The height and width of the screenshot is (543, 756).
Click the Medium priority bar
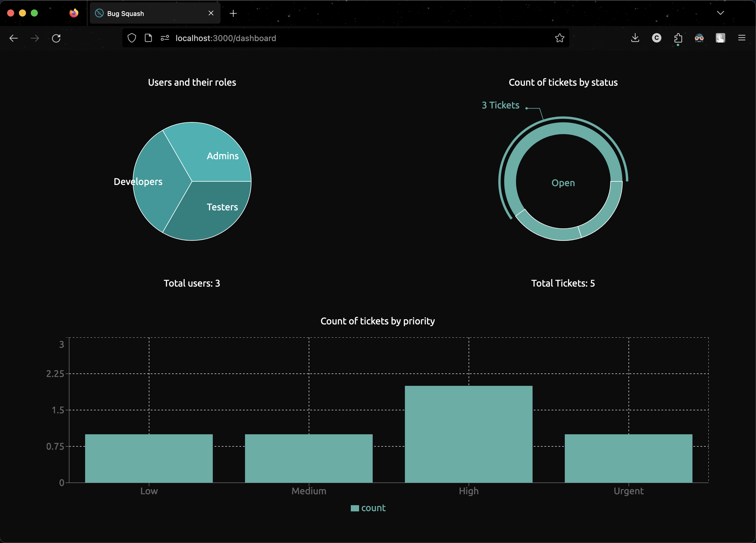[309, 459]
